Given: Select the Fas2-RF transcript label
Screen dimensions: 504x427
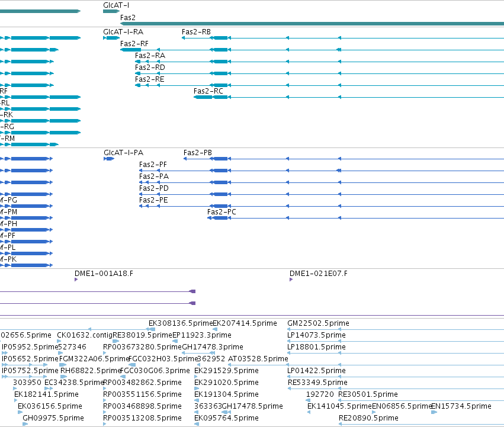Looking at the screenshot, I should [134, 44].
